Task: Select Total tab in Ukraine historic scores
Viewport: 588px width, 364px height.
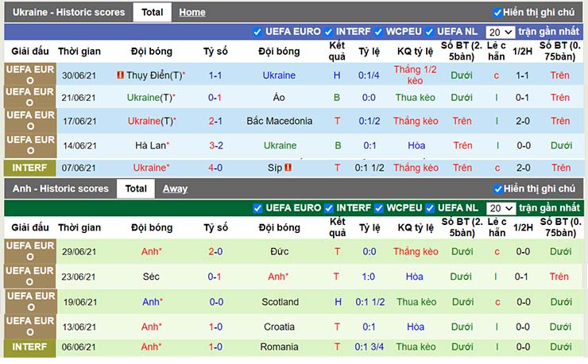Action: 153,13
